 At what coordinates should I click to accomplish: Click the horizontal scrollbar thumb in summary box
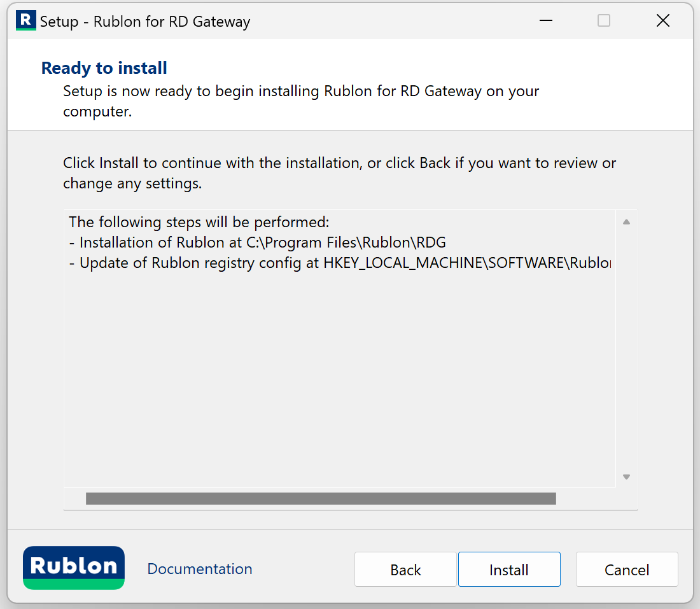coord(321,498)
